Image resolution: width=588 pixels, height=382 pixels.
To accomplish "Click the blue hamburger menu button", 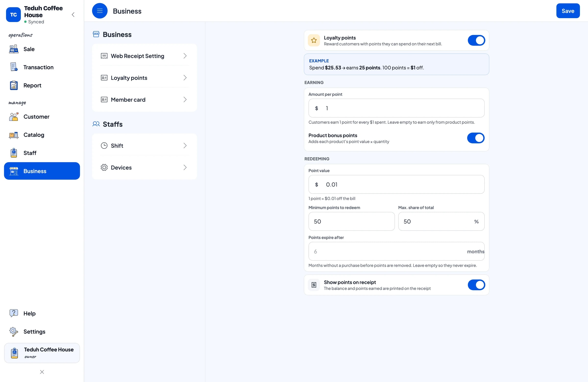I will click(99, 11).
